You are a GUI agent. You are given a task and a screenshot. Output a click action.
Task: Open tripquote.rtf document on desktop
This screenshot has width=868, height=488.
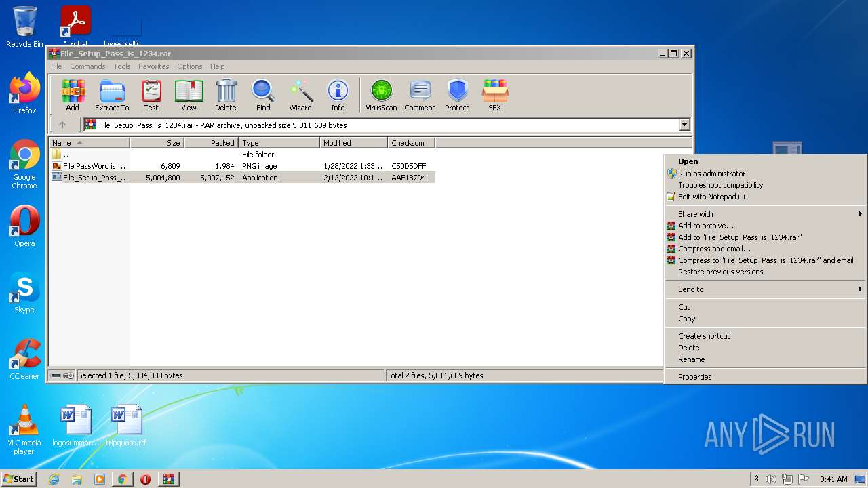[x=126, y=426]
